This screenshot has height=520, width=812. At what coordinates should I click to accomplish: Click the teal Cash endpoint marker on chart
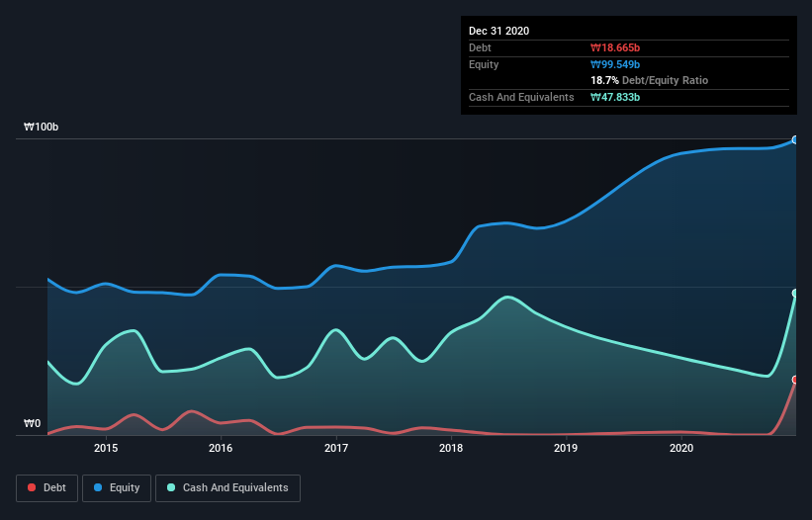795,294
